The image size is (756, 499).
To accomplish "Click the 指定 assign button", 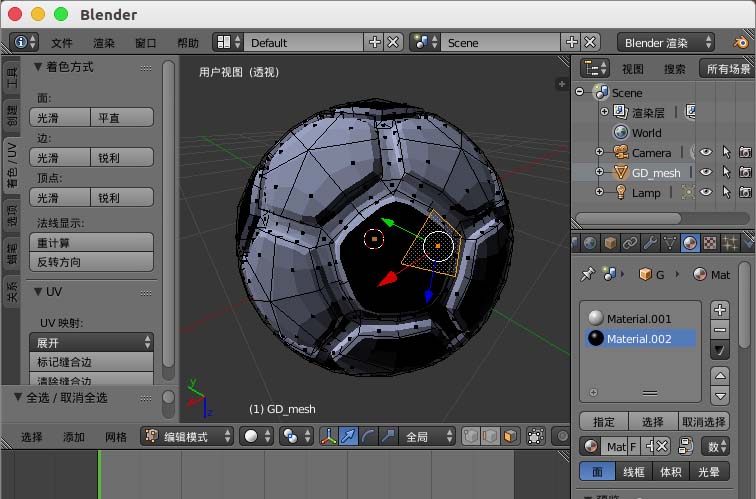I will coord(604,422).
